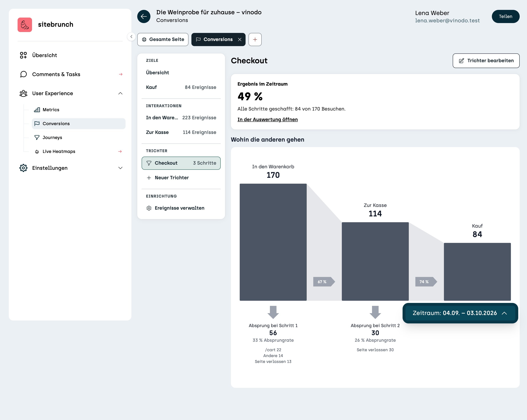Click the lena.weber@vinodo.test account email
The width and height of the screenshot is (527, 420).
click(x=447, y=20)
